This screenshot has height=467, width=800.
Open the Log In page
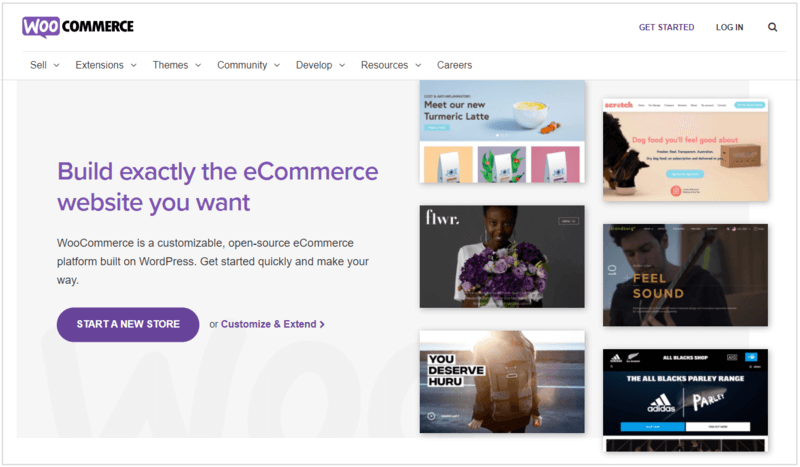coord(729,27)
